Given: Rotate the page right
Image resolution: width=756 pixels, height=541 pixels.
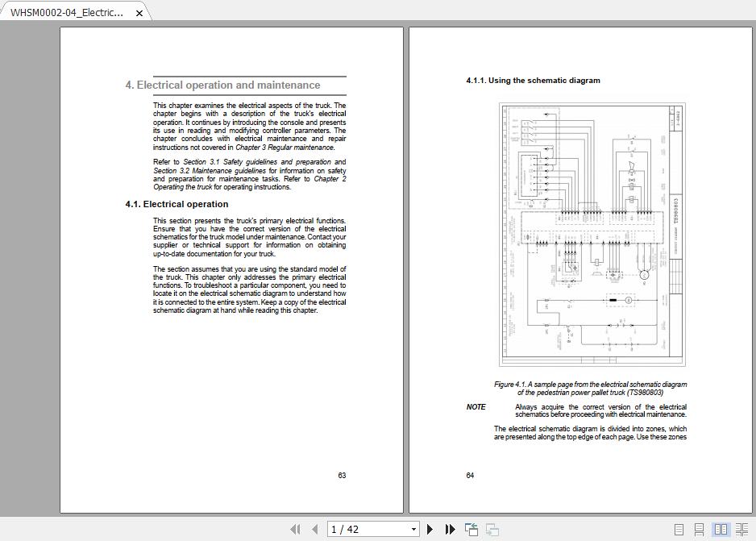Looking at the screenshot, I should [x=492, y=530].
